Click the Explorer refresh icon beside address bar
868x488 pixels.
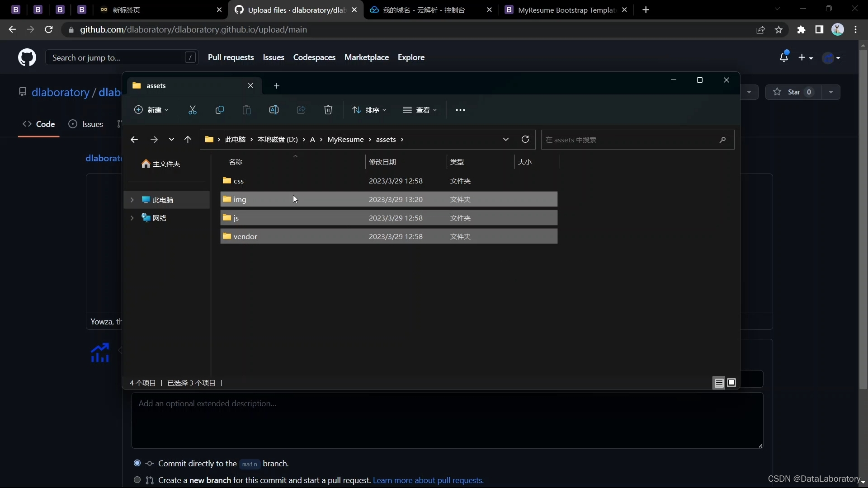(525, 139)
